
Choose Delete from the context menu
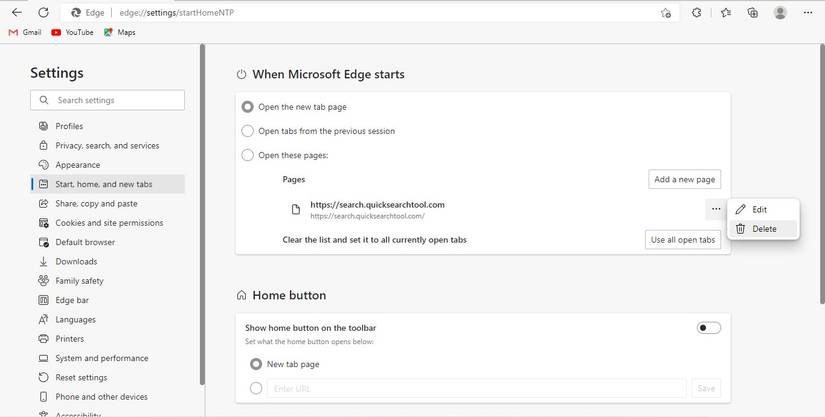point(764,229)
